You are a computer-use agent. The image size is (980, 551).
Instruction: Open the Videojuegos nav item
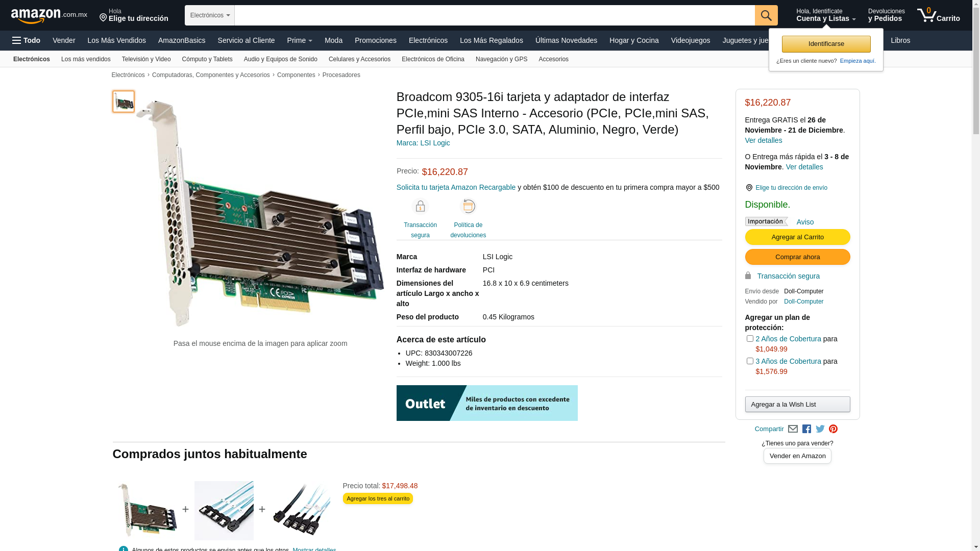(691, 40)
